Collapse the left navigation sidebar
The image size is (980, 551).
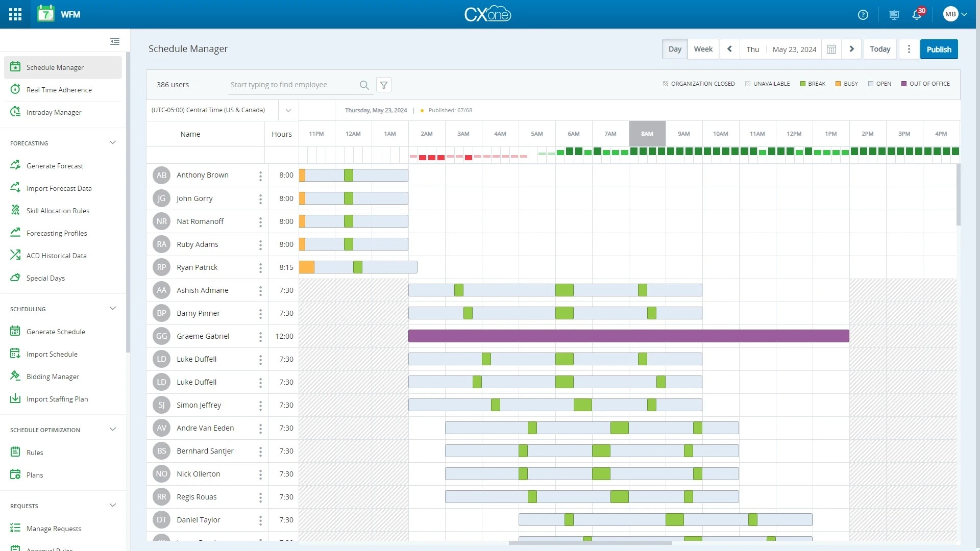(x=115, y=41)
